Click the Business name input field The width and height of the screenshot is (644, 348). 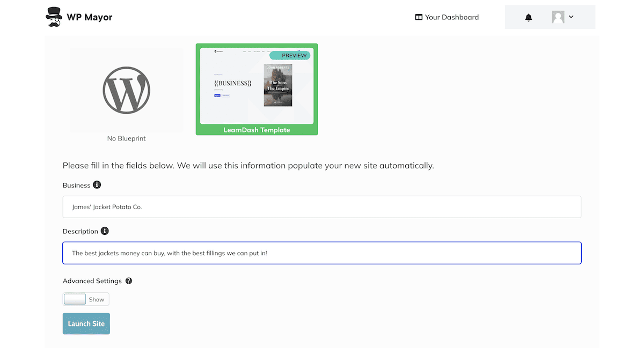point(322,207)
